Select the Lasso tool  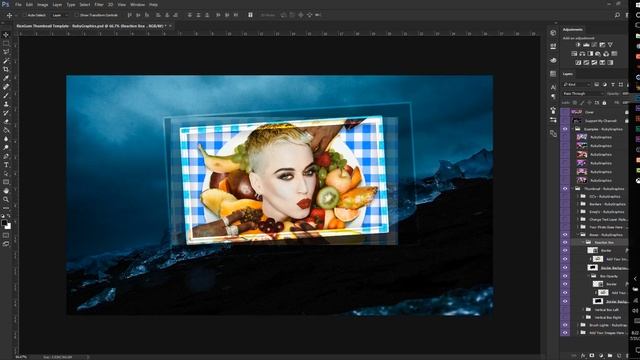point(6,52)
